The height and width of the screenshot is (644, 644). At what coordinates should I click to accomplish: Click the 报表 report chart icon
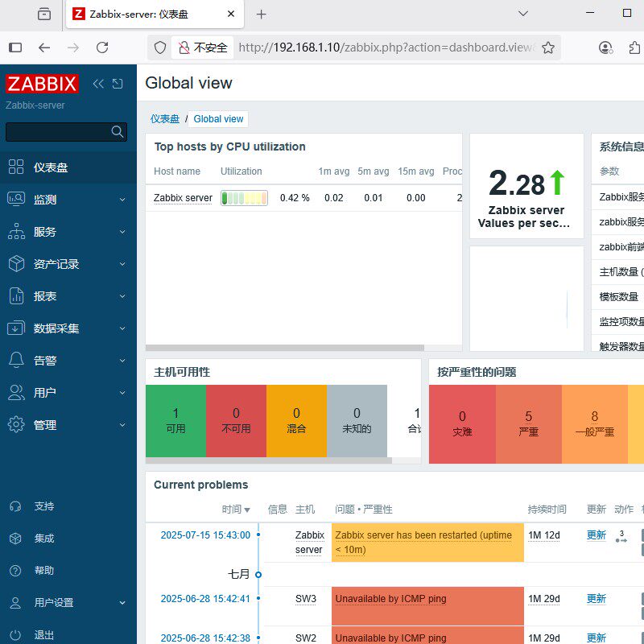tap(16, 295)
